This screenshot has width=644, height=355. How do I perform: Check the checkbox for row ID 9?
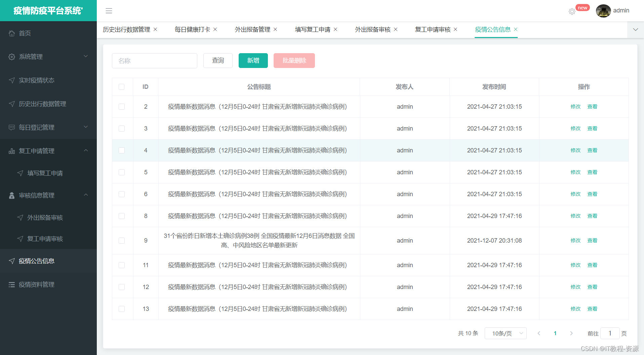coord(122,241)
